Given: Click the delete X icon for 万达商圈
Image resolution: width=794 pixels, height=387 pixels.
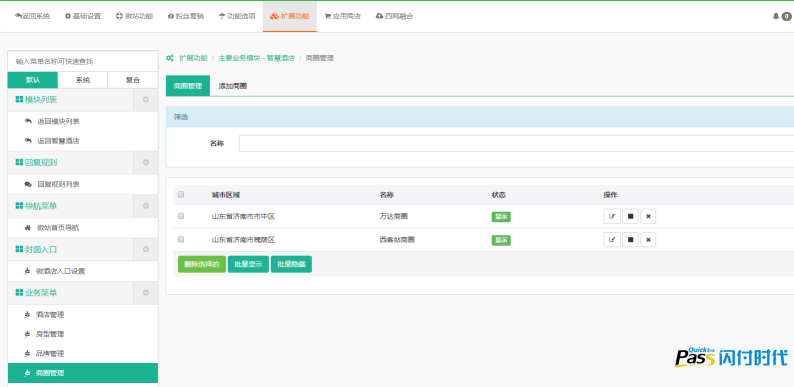Looking at the screenshot, I should (x=648, y=217).
